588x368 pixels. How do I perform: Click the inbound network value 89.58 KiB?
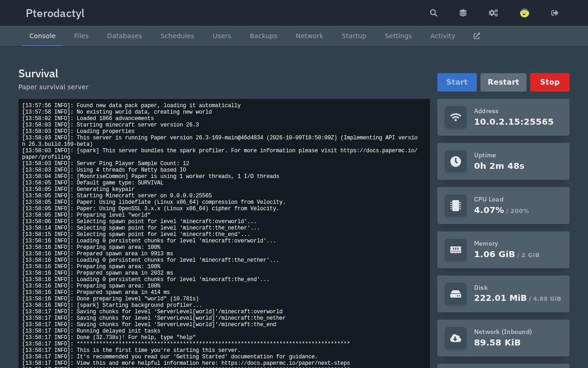498,343
